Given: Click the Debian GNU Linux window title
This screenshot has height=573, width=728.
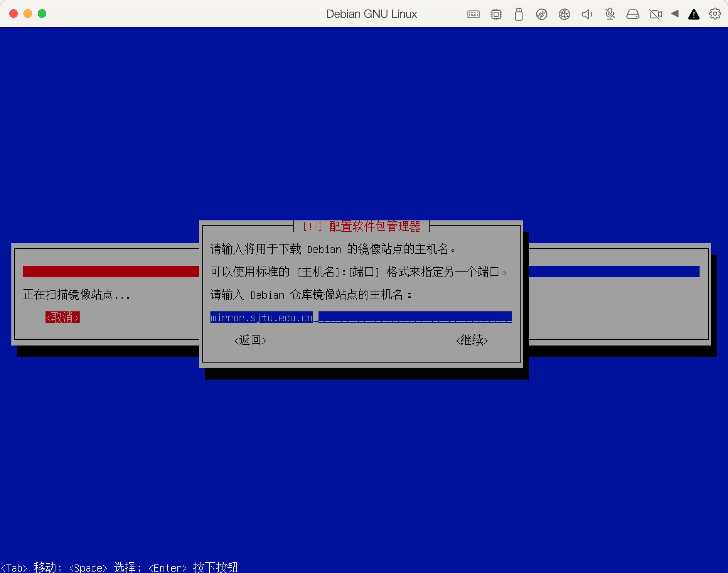Looking at the screenshot, I should [371, 14].
